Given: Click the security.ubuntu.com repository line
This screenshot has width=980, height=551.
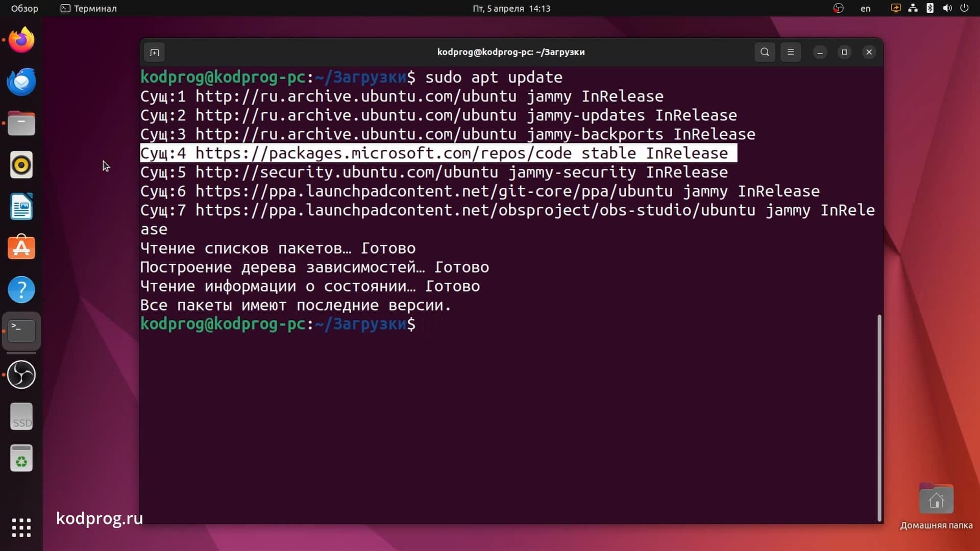Looking at the screenshot, I should point(434,172).
